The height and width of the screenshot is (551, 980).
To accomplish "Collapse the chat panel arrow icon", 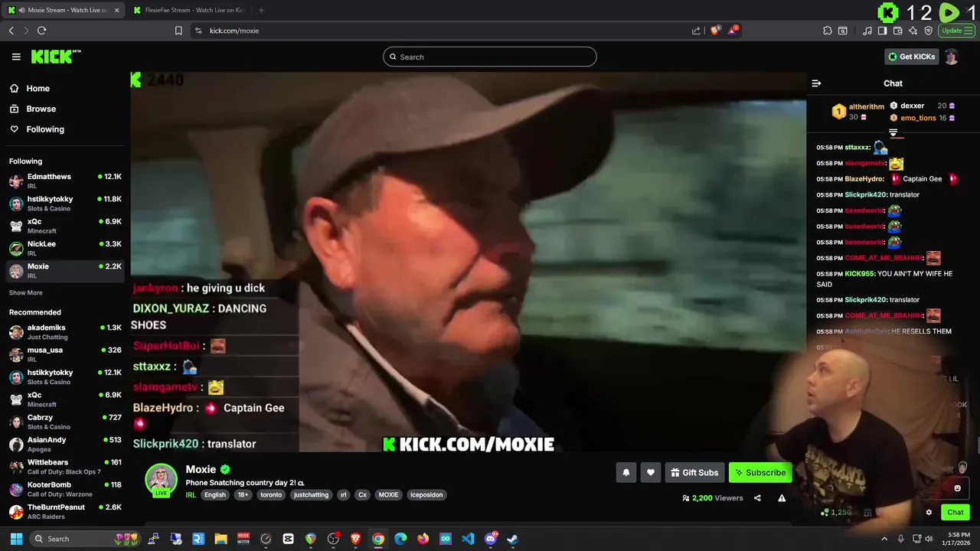I will pyautogui.click(x=816, y=83).
